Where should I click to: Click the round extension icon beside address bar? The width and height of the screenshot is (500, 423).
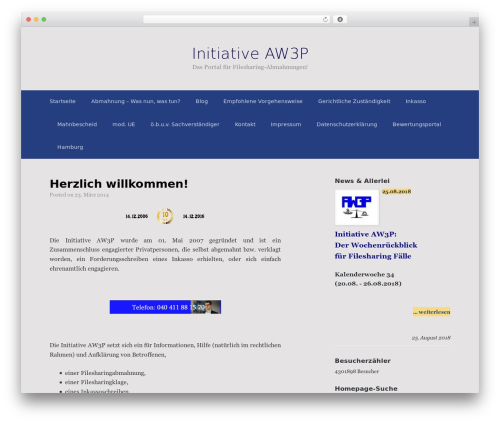point(340,19)
